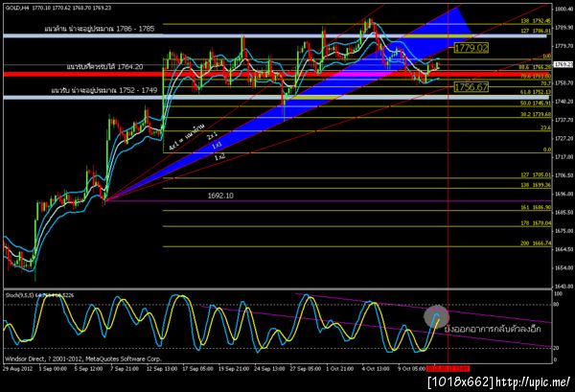Click the 19 Sep 21:00 time label

coord(234,369)
